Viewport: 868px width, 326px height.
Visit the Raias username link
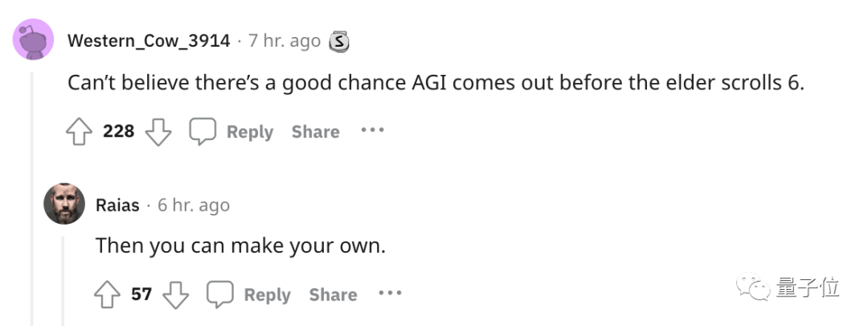tap(117, 205)
